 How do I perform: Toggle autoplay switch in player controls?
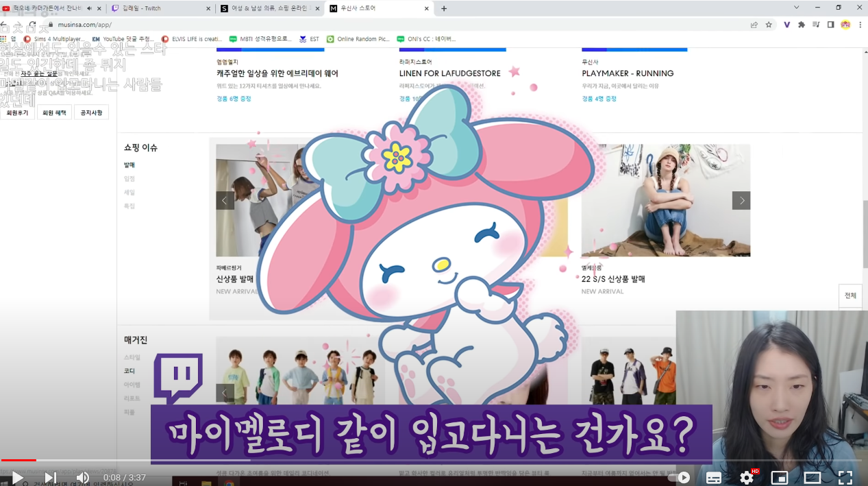click(x=680, y=478)
